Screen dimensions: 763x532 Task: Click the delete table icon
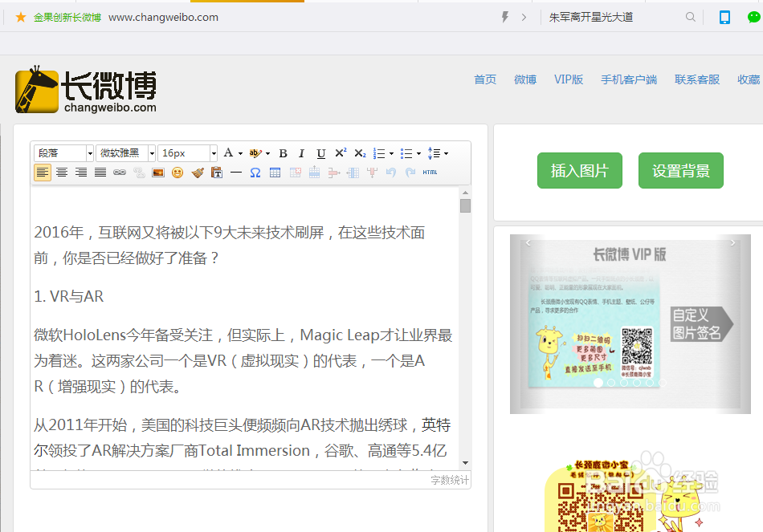tap(295, 173)
